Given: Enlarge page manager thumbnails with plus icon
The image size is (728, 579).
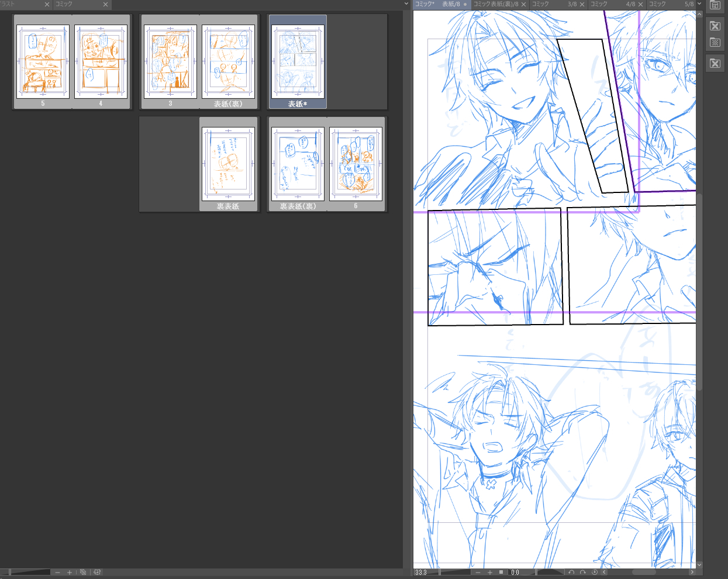Looking at the screenshot, I should coord(69,573).
